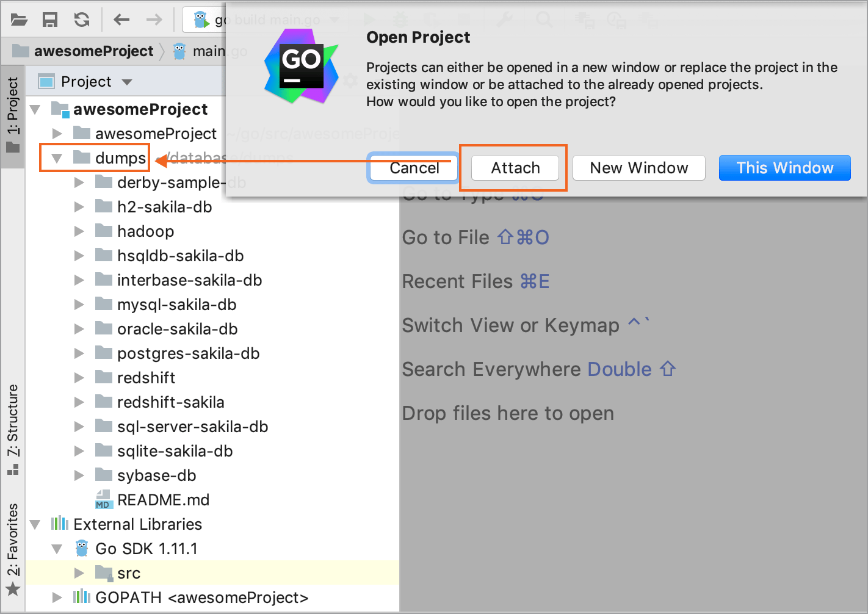The height and width of the screenshot is (614, 868).
Task: Click the Save All toolbar icon
Action: coord(50,19)
